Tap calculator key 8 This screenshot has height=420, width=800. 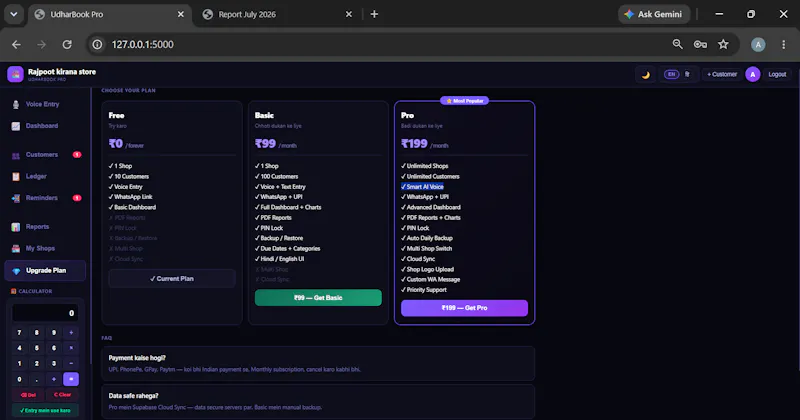click(37, 333)
